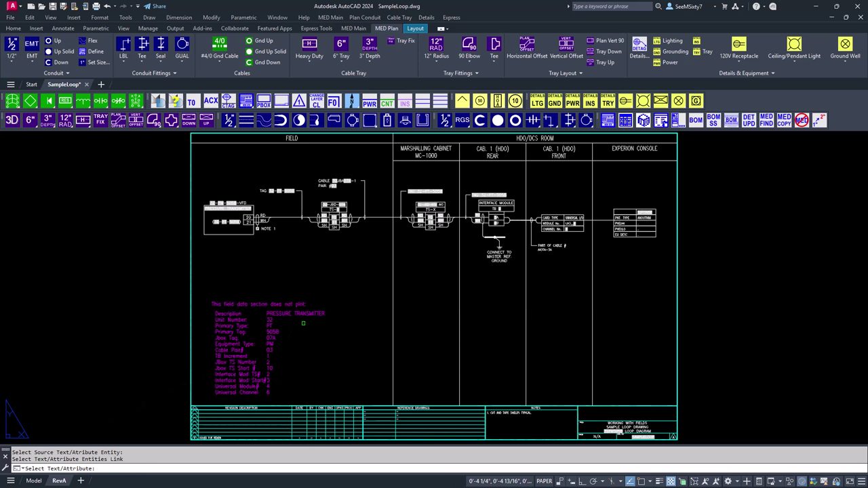The height and width of the screenshot is (488, 868).
Task: Click the MED FIND icon
Action: coord(766,120)
